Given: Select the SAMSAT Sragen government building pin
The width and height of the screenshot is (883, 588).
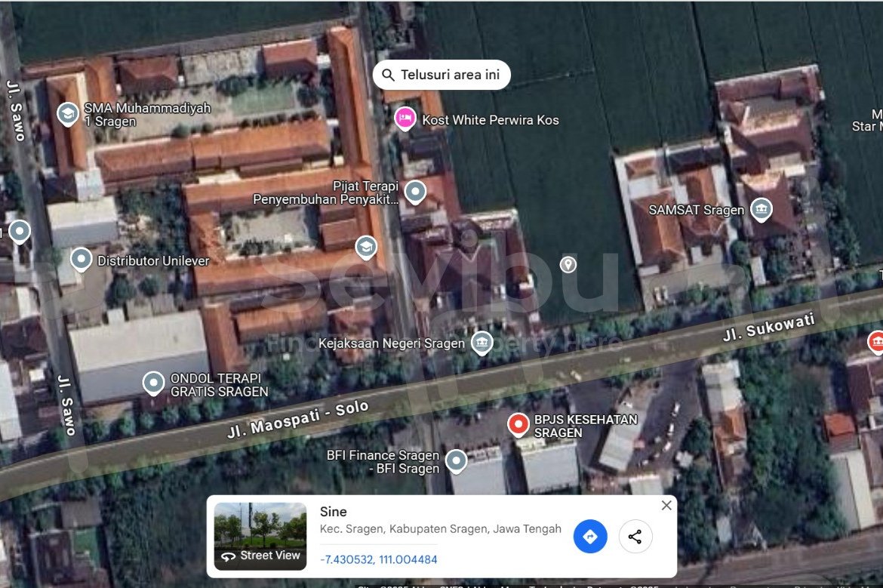Looking at the screenshot, I should 761,209.
